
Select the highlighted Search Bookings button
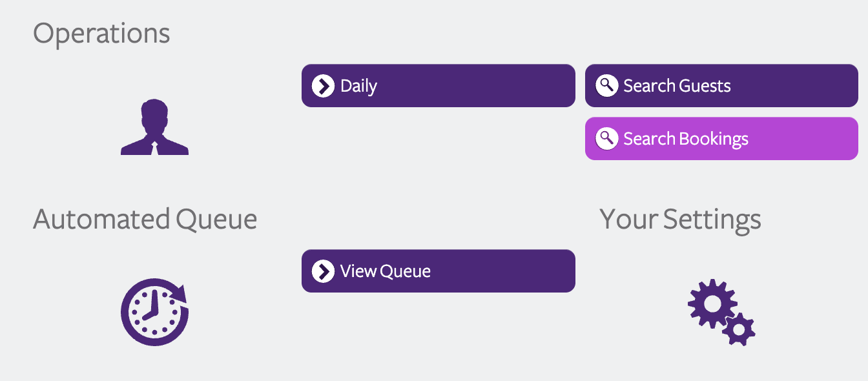[721, 138]
